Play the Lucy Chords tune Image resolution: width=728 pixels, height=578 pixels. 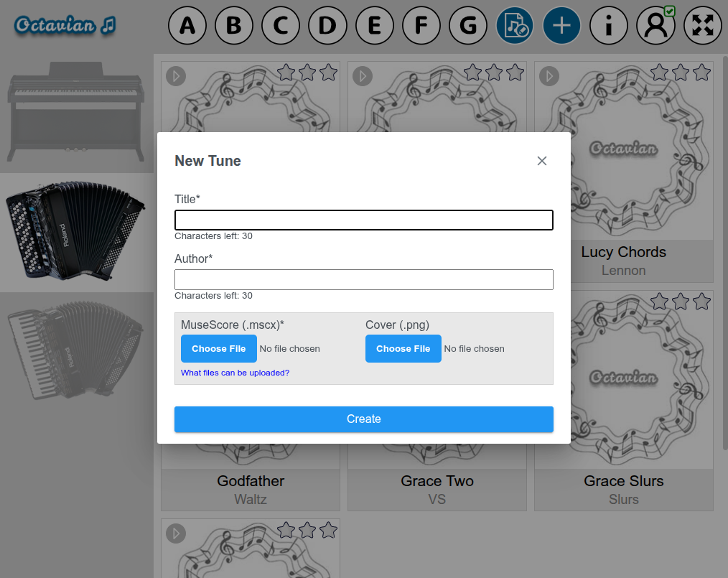tap(549, 76)
